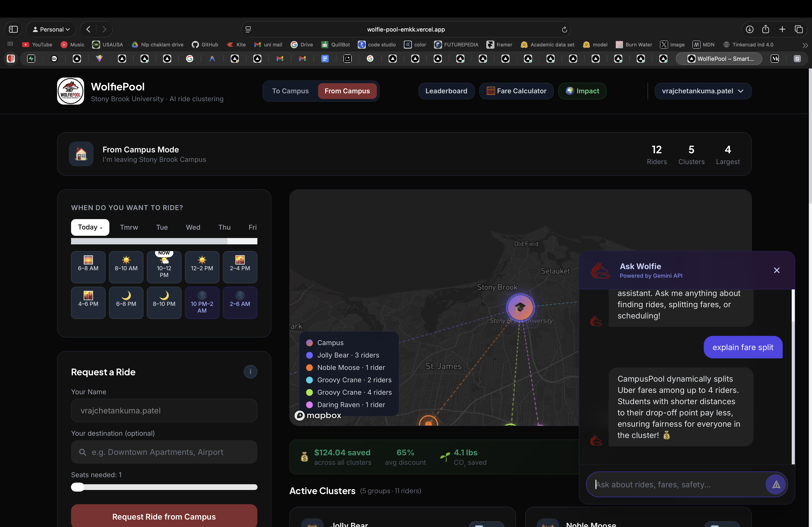The width and height of the screenshot is (812, 527).
Task: Click the share icon in browser toolbar
Action: click(766, 29)
